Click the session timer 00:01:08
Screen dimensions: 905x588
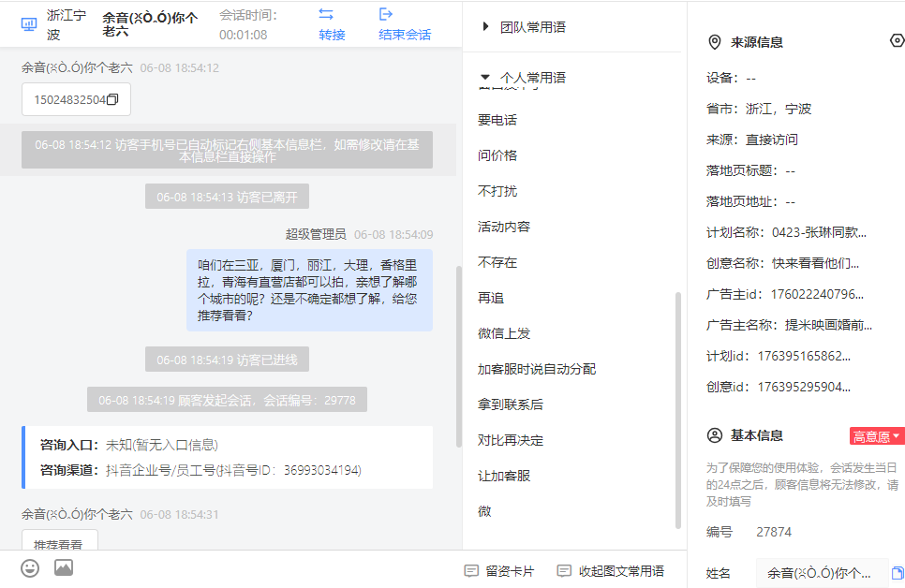pyautogui.click(x=243, y=36)
